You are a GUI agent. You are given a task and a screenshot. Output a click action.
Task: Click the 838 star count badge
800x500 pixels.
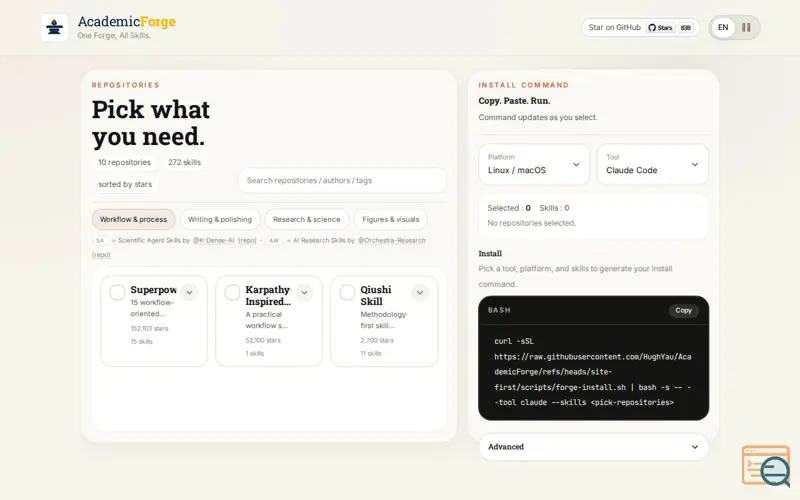686,28
